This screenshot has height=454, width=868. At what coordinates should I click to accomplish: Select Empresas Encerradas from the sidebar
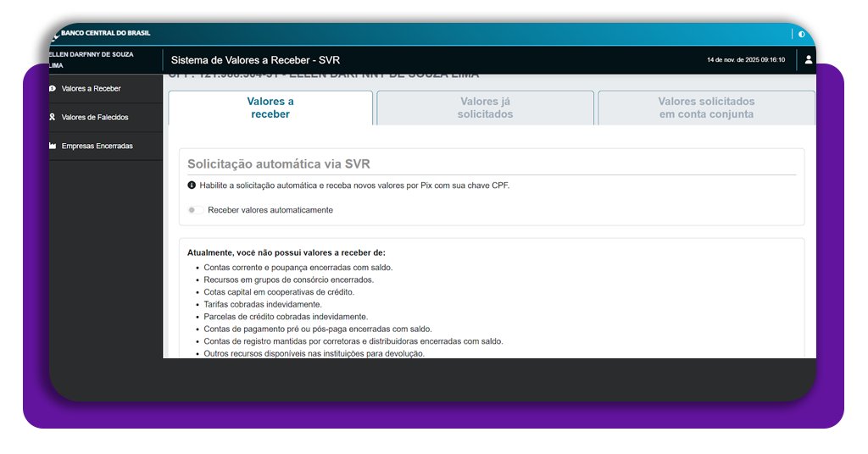pyautogui.click(x=97, y=146)
